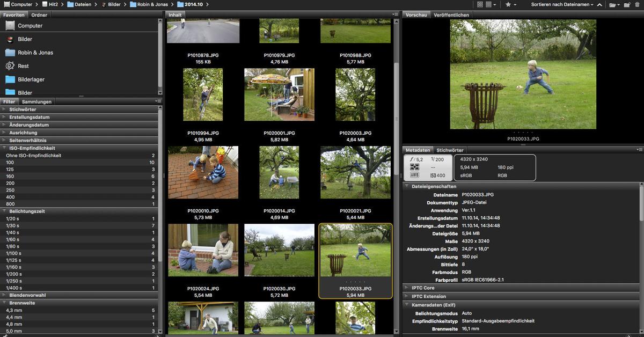
Task: Create a new folder with the toolbar icon
Action: click(626, 4)
